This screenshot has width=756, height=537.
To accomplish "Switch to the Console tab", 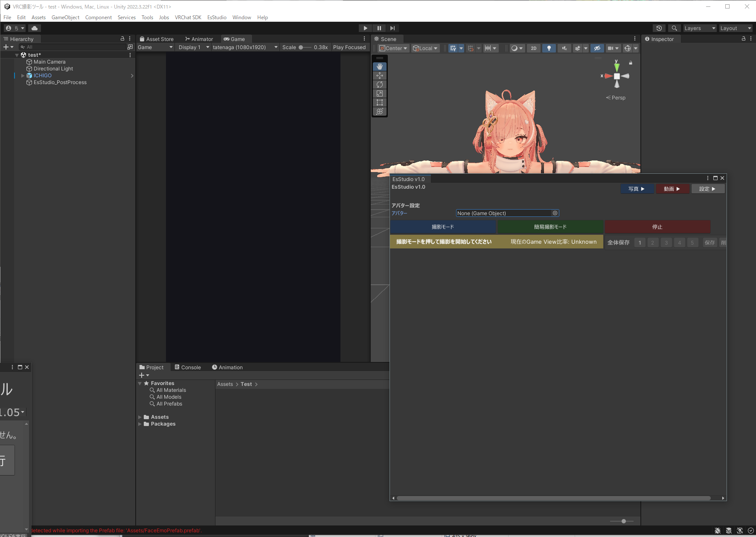I will click(x=188, y=368).
